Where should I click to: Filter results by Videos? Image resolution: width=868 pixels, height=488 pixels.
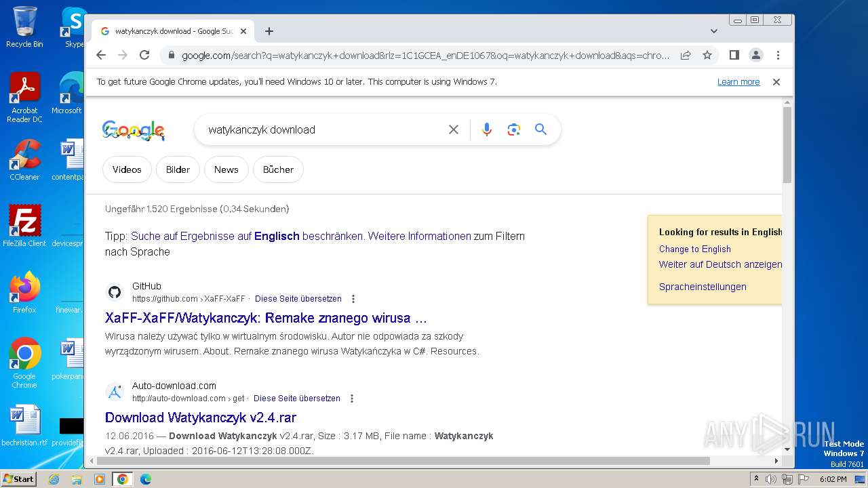tap(127, 169)
